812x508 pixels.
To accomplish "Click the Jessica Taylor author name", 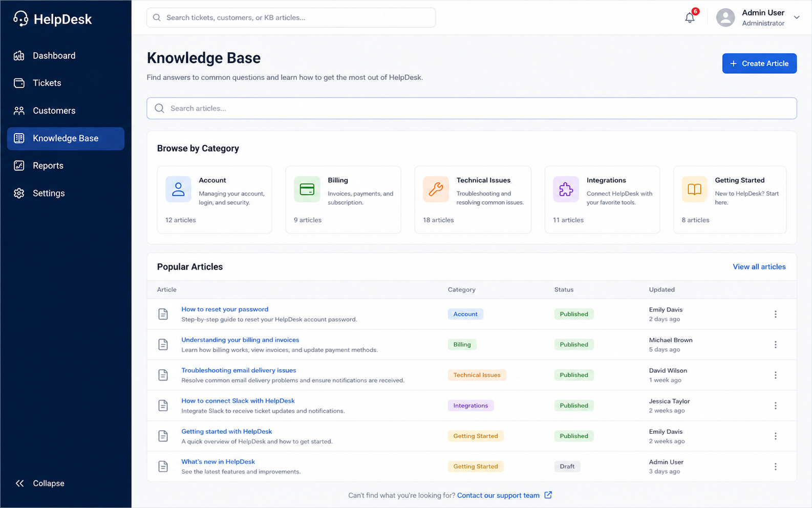I will coord(669,401).
